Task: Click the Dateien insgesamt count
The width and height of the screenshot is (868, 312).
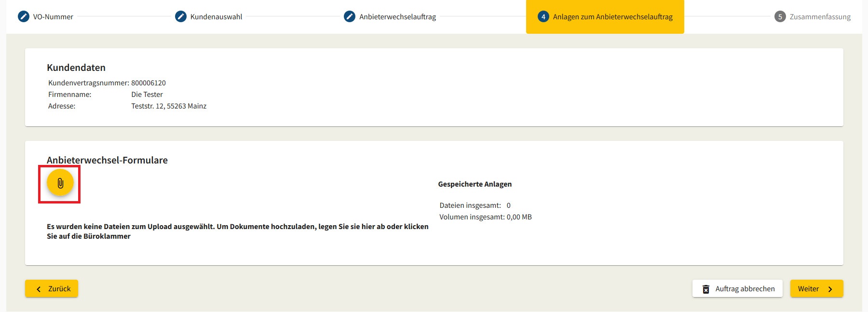Action: tap(508, 205)
